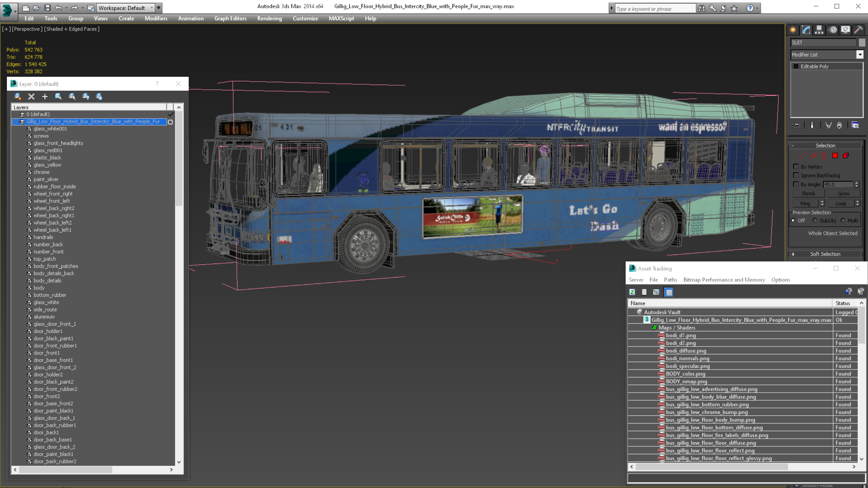Expand the Soft Selection rollout
Viewport: 868px width, 488px height.
pyautogui.click(x=825, y=254)
